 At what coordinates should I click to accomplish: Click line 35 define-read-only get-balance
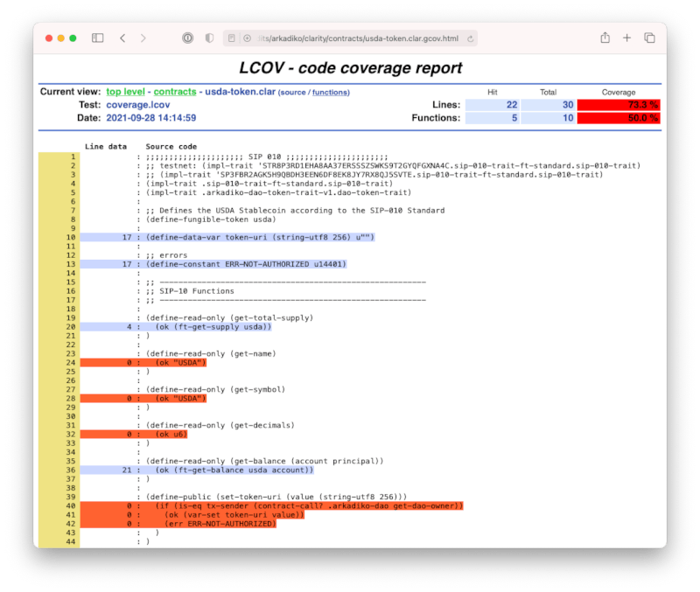point(265,462)
